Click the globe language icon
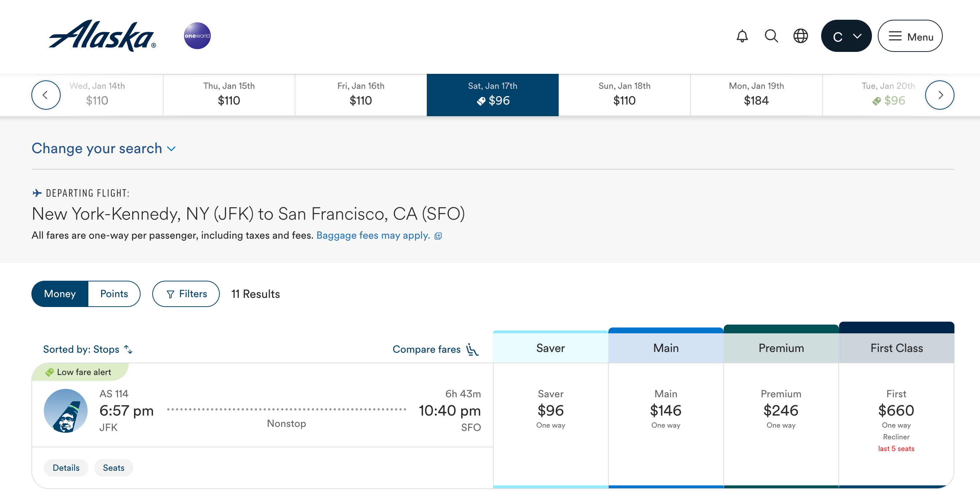Viewport: 980px width, 500px height. click(x=800, y=36)
